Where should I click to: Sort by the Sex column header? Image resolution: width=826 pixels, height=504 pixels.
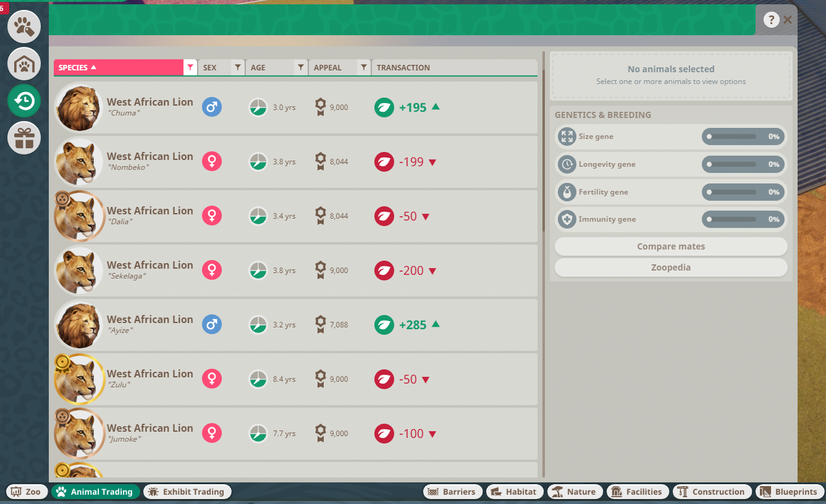215,67
